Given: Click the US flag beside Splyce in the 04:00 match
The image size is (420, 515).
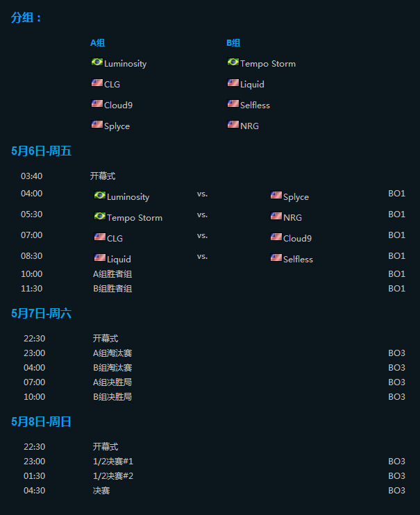Looking at the screenshot, I should [x=276, y=196].
